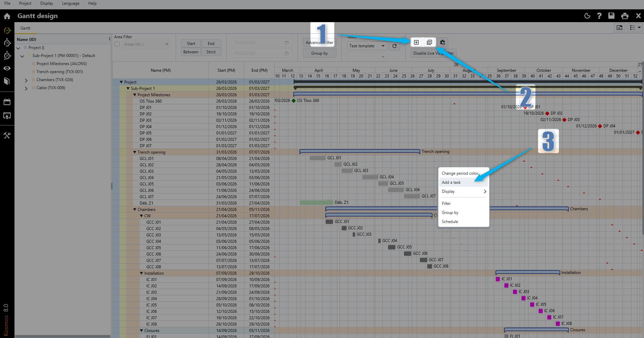Click the Group by button
The width and height of the screenshot is (644, 338).
(319, 53)
